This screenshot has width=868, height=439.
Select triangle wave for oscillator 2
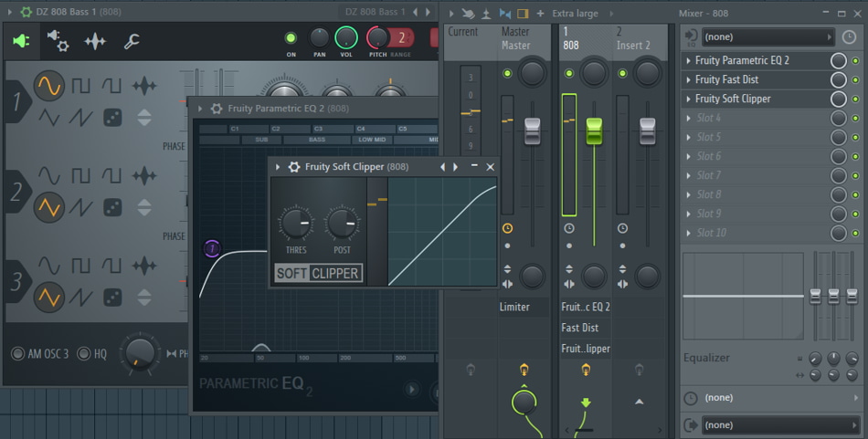48,207
